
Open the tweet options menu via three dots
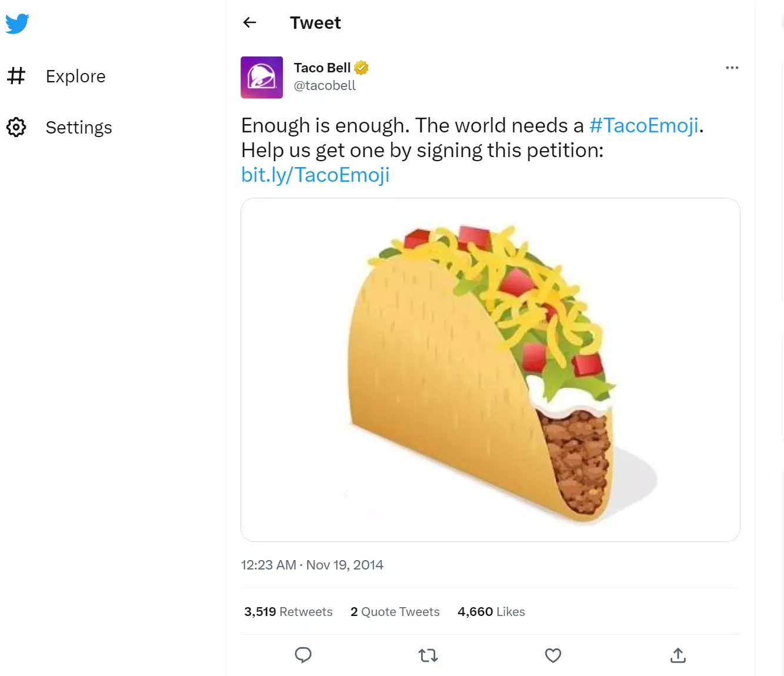pyautogui.click(x=732, y=67)
